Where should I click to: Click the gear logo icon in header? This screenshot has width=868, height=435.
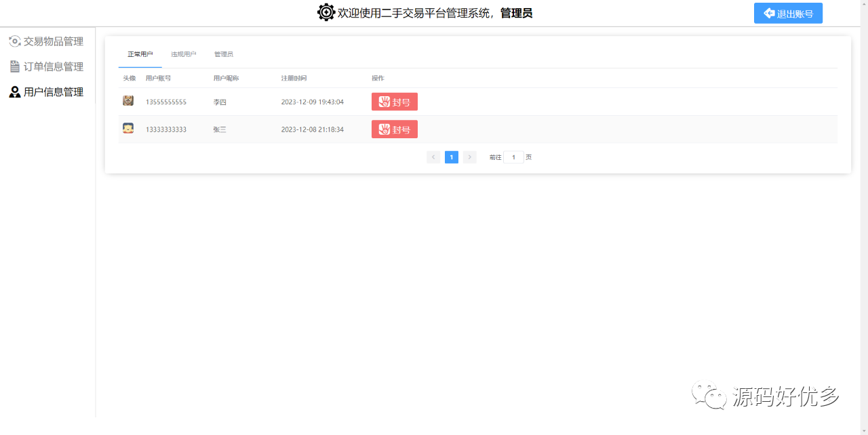(326, 12)
